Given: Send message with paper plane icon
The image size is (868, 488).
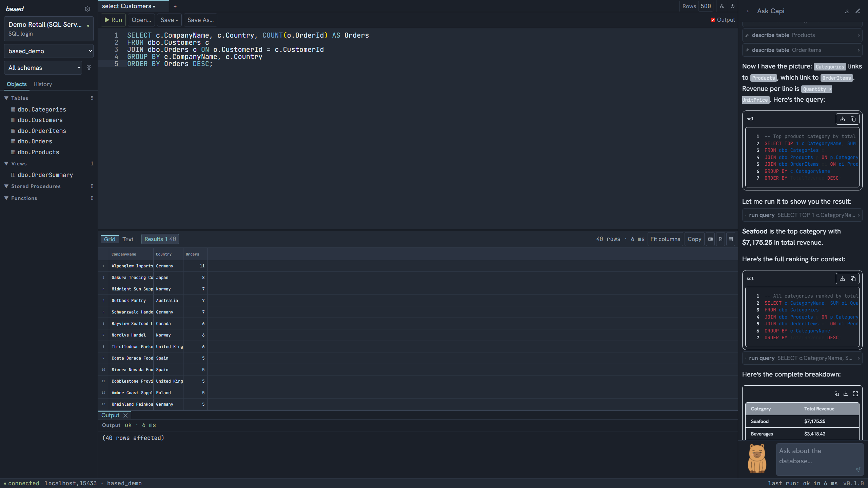Looking at the screenshot, I should click(x=858, y=469).
